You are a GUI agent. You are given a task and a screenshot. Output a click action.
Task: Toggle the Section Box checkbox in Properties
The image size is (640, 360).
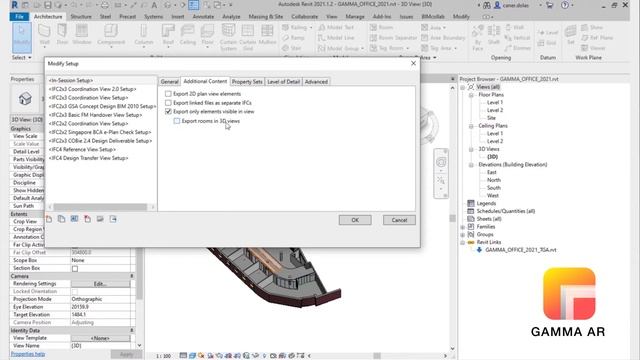coord(75,269)
